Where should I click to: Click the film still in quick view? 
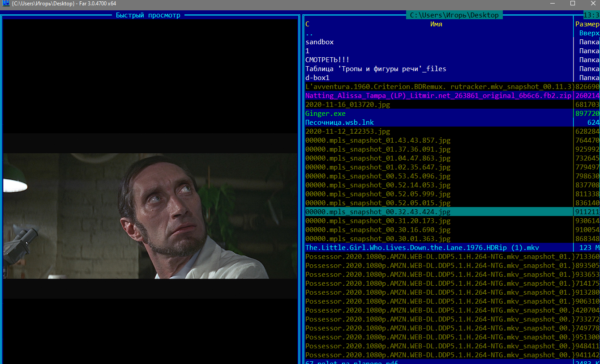coord(150,216)
